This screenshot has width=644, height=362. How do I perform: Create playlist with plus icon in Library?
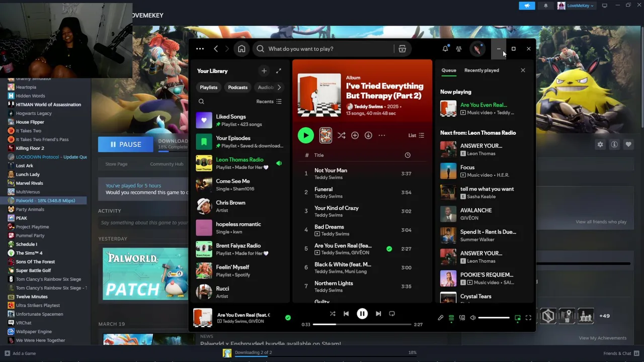(264, 71)
